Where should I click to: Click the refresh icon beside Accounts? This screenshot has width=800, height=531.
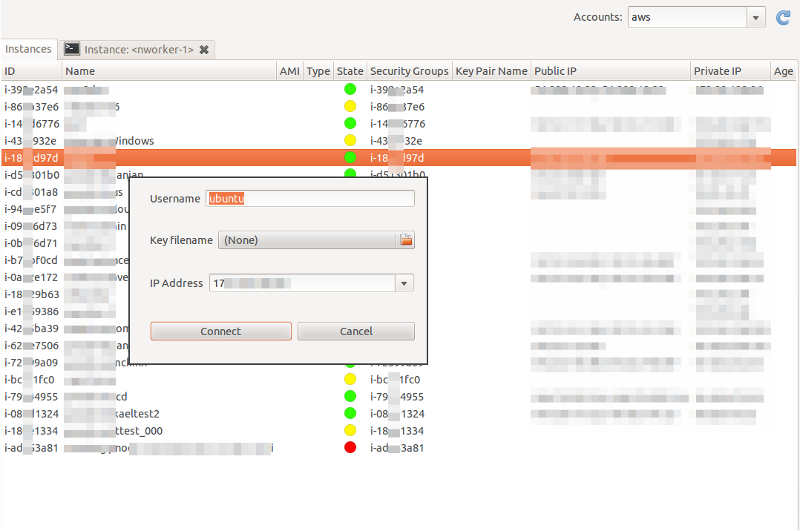[783, 18]
